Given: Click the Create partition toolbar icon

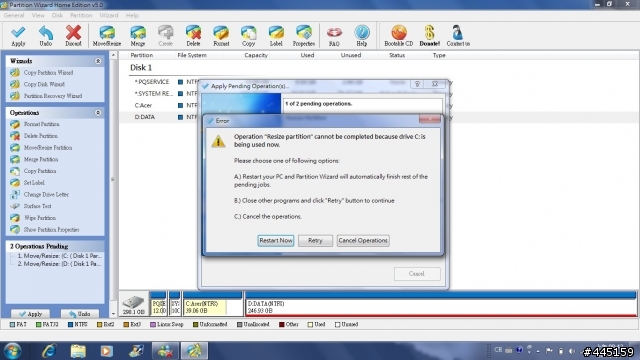Looking at the screenshot, I should point(165,36).
